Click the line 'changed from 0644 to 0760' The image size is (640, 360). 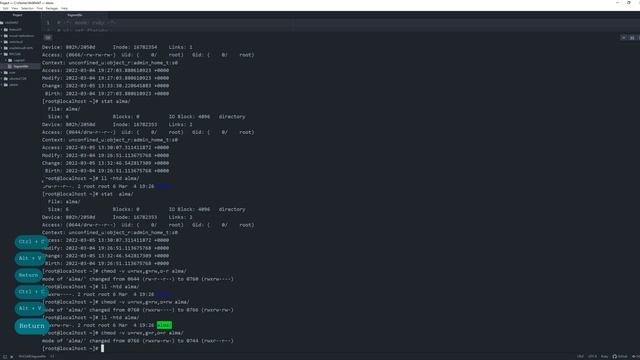point(138,279)
